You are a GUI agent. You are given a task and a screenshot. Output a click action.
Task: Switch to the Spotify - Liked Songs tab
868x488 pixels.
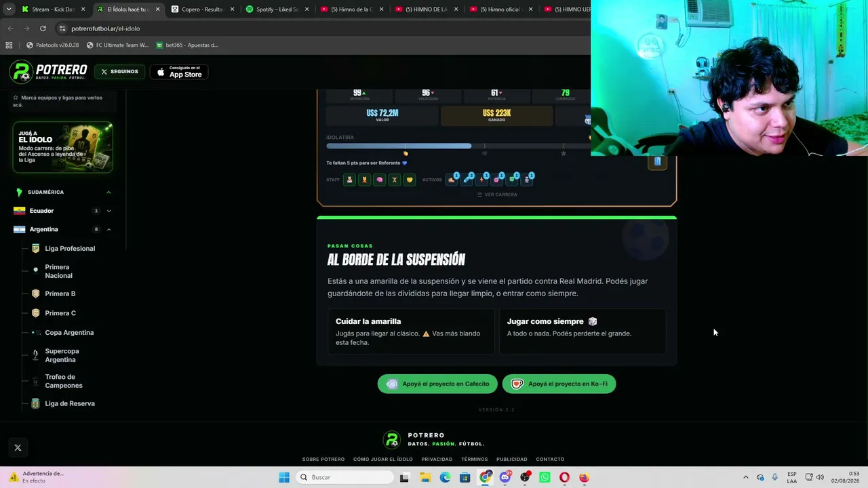[277, 9]
